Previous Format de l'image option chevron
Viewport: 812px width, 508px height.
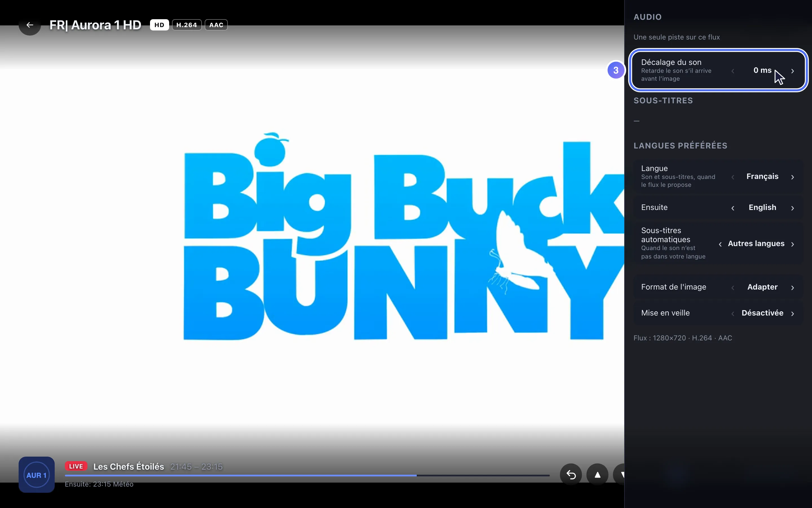coord(733,288)
